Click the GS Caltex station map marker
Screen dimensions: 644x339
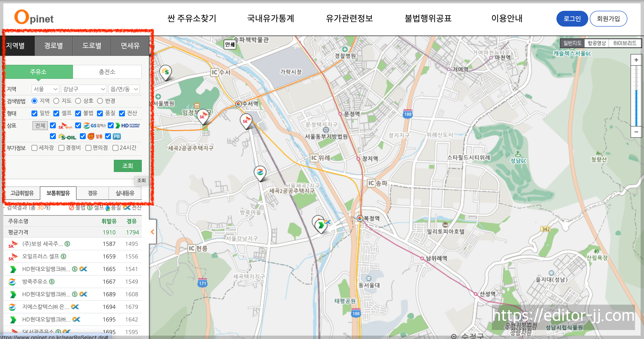[x=260, y=172]
